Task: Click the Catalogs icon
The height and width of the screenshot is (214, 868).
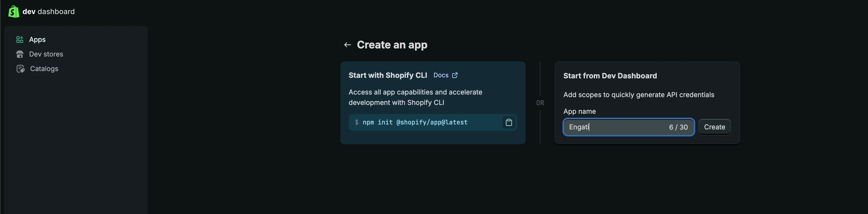Action: (x=21, y=69)
